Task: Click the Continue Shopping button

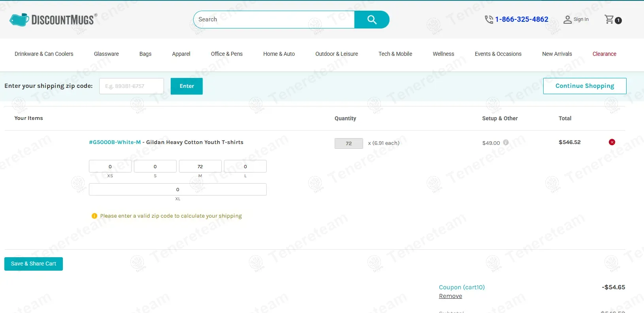Action: tap(584, 86)
